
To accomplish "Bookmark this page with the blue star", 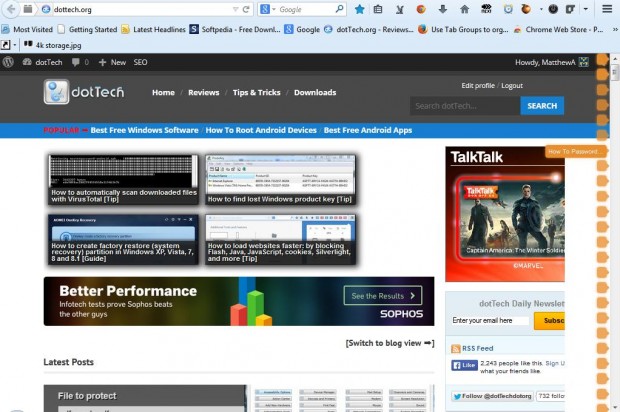I will (359, 9).
